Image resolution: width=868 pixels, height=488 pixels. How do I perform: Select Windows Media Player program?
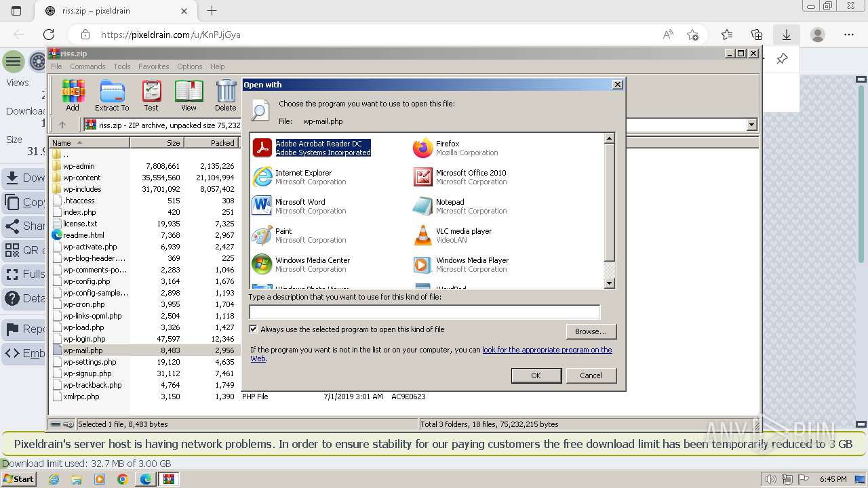[461, 264]
